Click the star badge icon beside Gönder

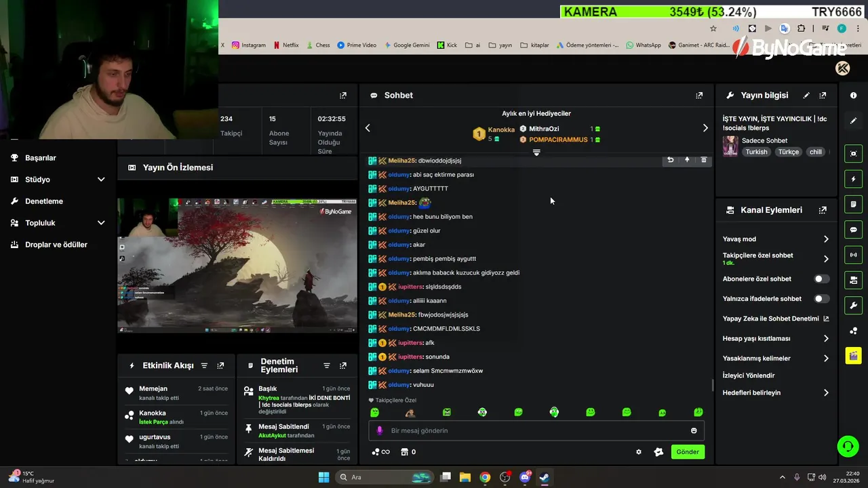tap(658, 452)
